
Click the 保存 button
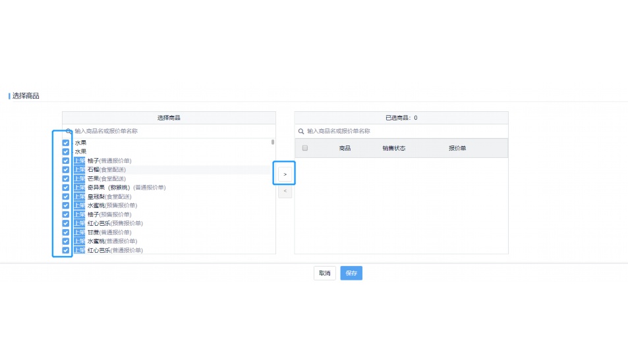[x=351, y=273]
